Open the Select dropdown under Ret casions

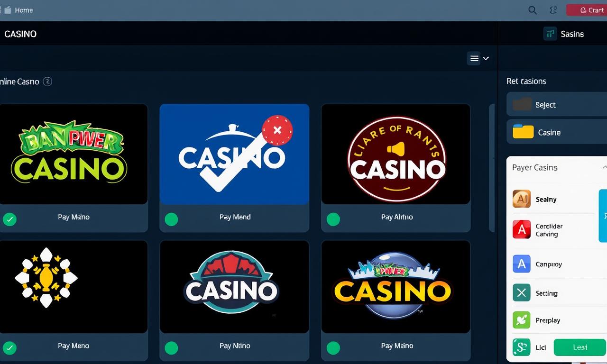coord(557,105)
